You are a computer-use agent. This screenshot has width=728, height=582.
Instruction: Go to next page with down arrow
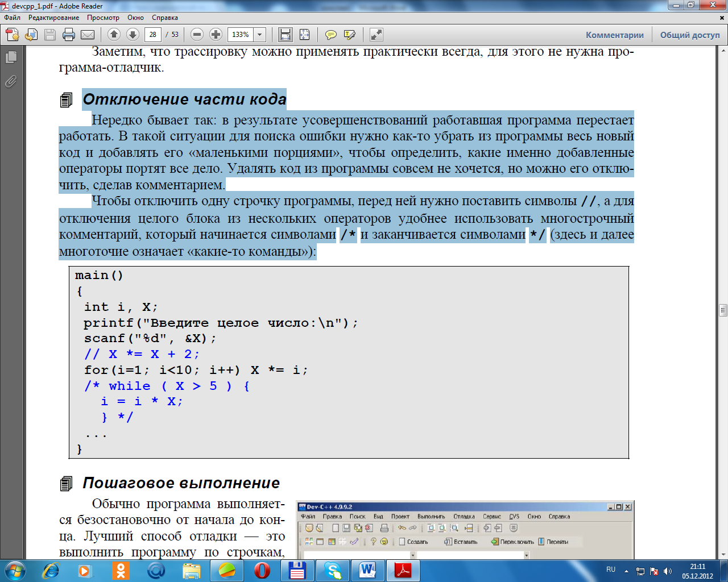tap(133, 35)
